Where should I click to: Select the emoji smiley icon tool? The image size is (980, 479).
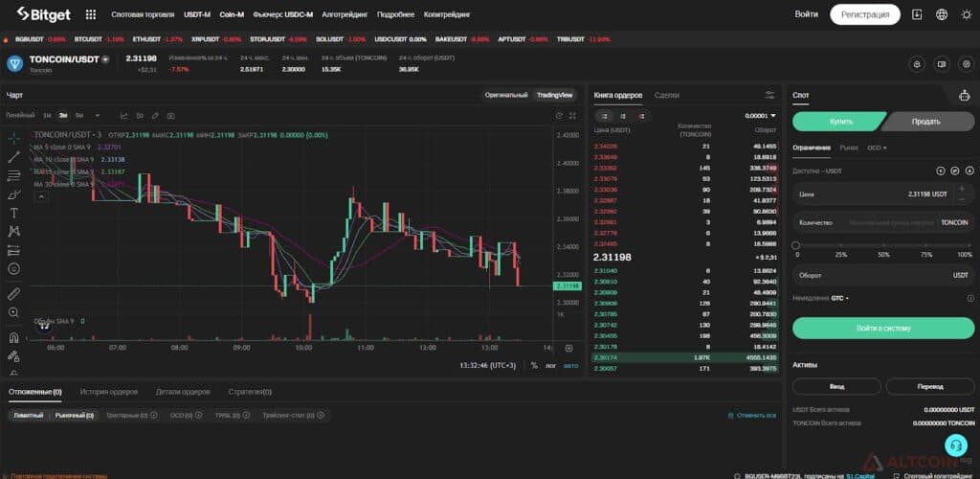pyautogui.click(x=13, y=269)
